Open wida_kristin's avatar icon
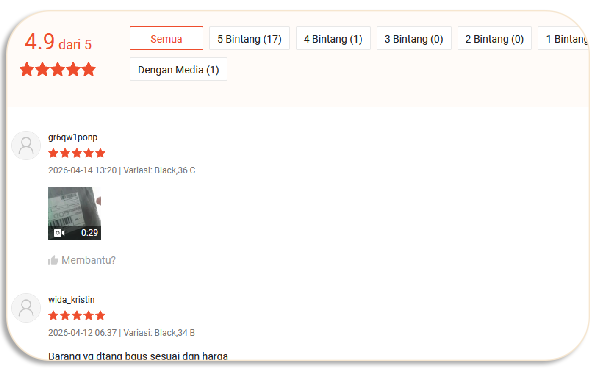This screenshot has width=600, height=376. [26, 308]
